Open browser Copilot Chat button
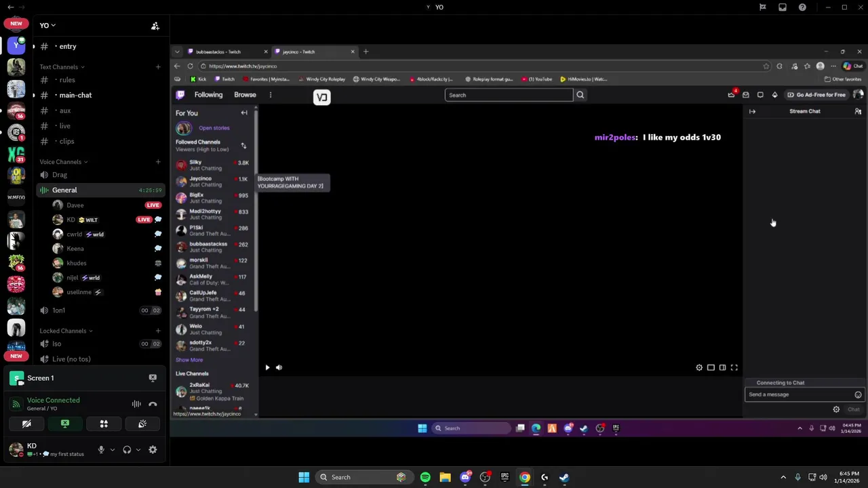Viewport: 868px width, 488px height. point(853,66)
